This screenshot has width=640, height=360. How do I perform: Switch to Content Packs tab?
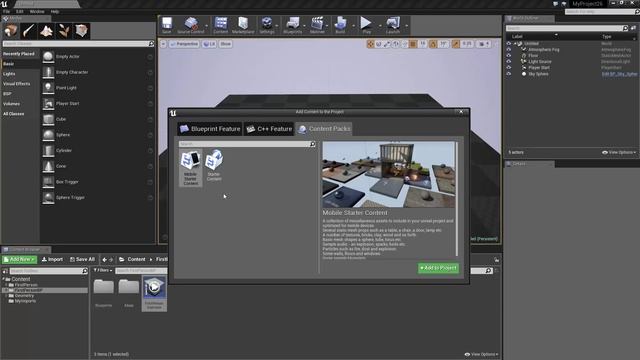pos(324,129)
